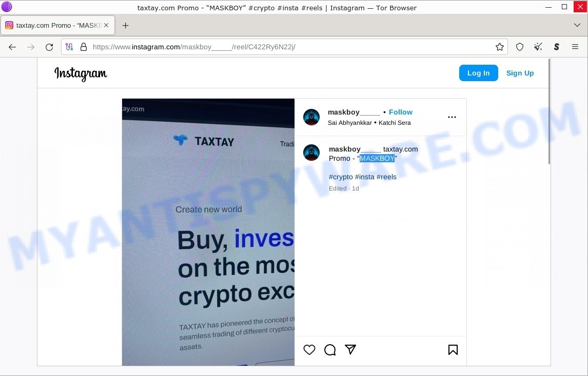Show the Tor circuit display icon
588x376 pixels.
[69, 47]
